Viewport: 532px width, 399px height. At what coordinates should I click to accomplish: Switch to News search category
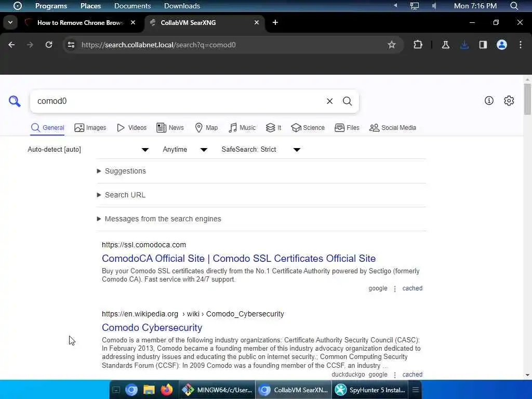(x=170, y=128)
